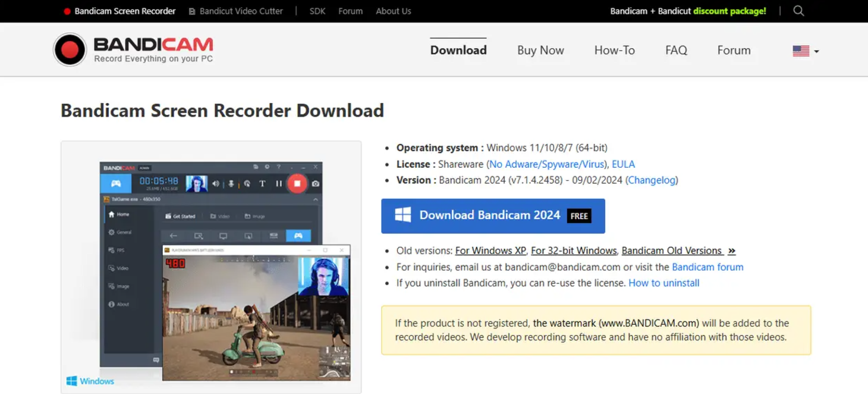Select the main nav Forum tab

[734, 51]
